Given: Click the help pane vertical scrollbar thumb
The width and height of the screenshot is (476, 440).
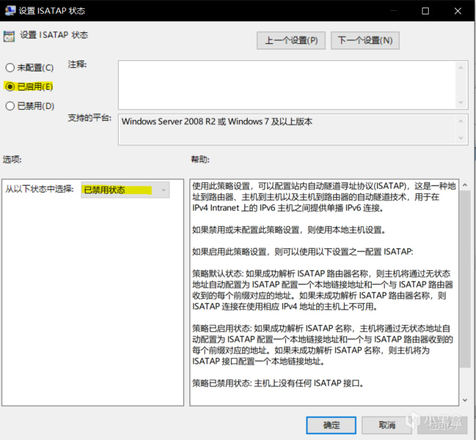Looking at the screenshot, I should click(x=465, y=279).
